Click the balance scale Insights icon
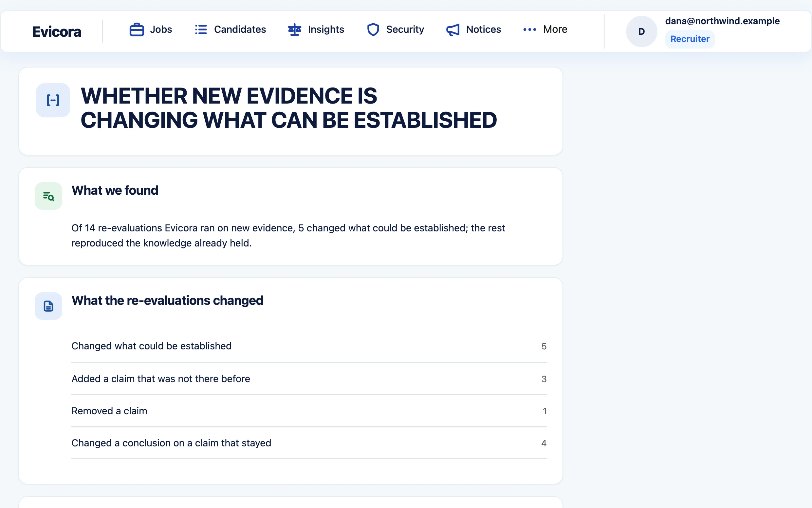This screenshot has height=508, width=812. click(x=295, y=29)
